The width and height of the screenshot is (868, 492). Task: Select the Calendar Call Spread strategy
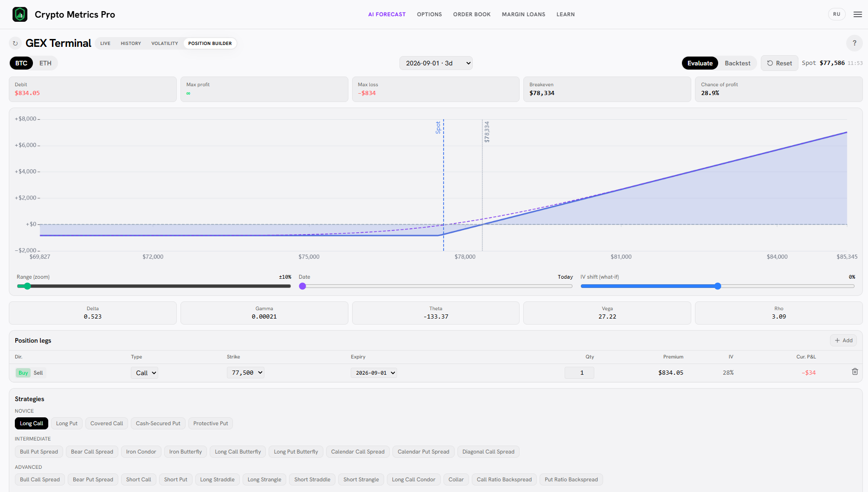[x=358, y=452]
